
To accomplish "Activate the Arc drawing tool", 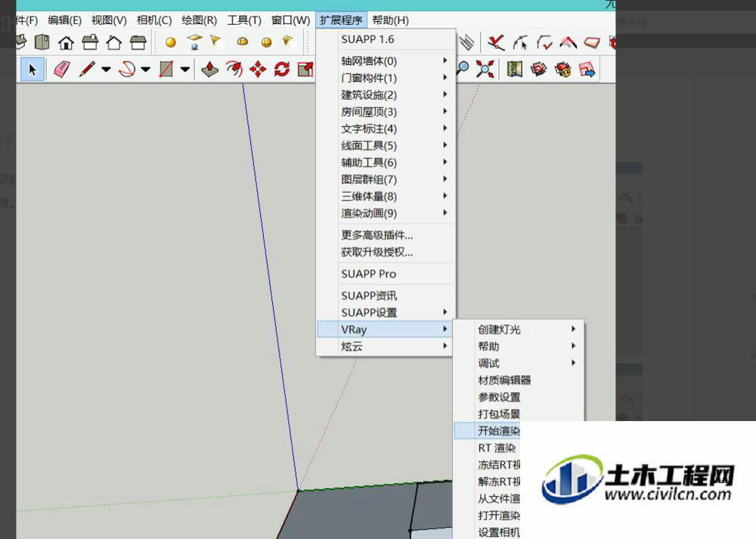I will coord(127,70).
